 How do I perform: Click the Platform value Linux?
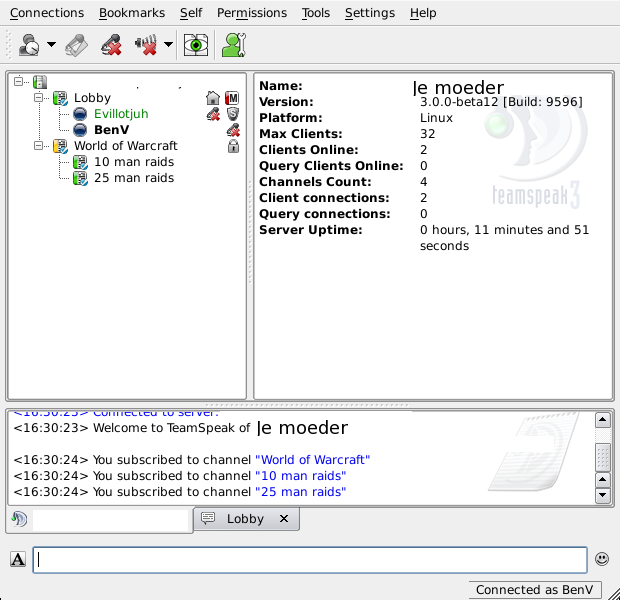(436, 118)
